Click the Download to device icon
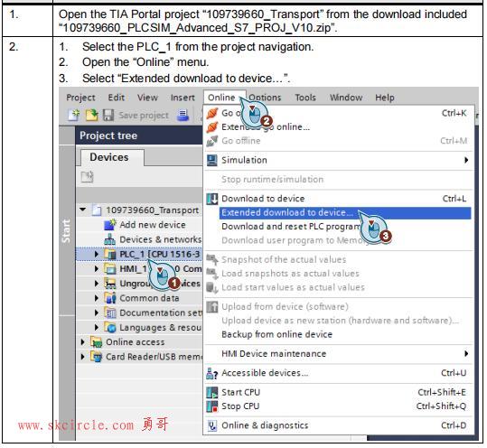The image size is (487, 448). 212,199
